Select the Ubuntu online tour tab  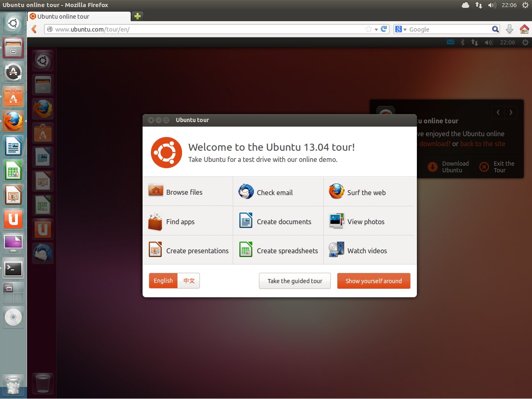(79, 16)
